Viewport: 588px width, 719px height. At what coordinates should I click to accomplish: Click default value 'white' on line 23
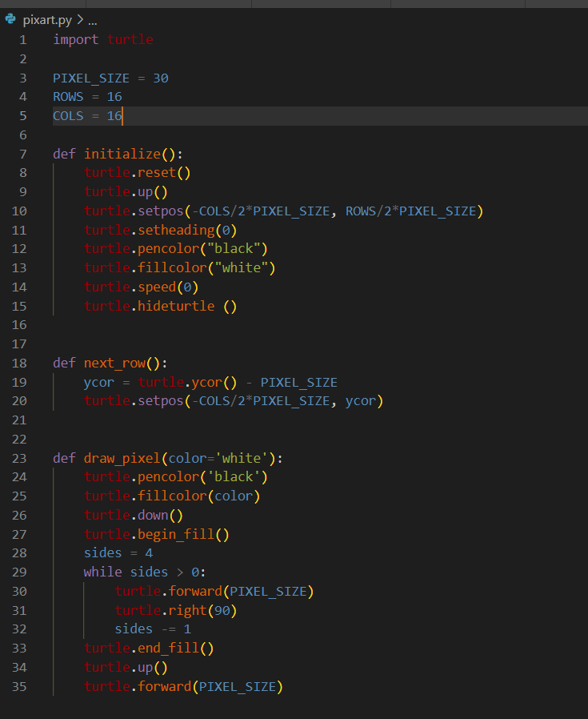pyautogui.click(x=242, y=458)
